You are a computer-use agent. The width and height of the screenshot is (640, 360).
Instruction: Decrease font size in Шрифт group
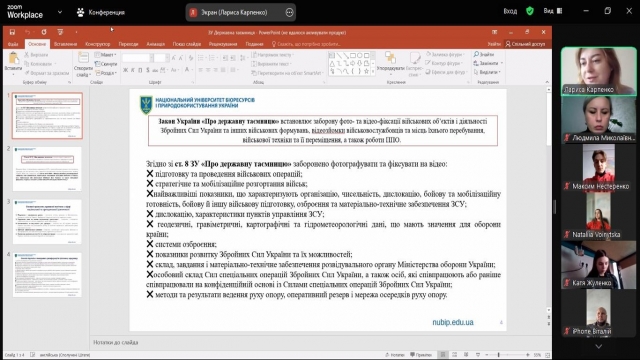pyautogui.click(x=181, y=58)
